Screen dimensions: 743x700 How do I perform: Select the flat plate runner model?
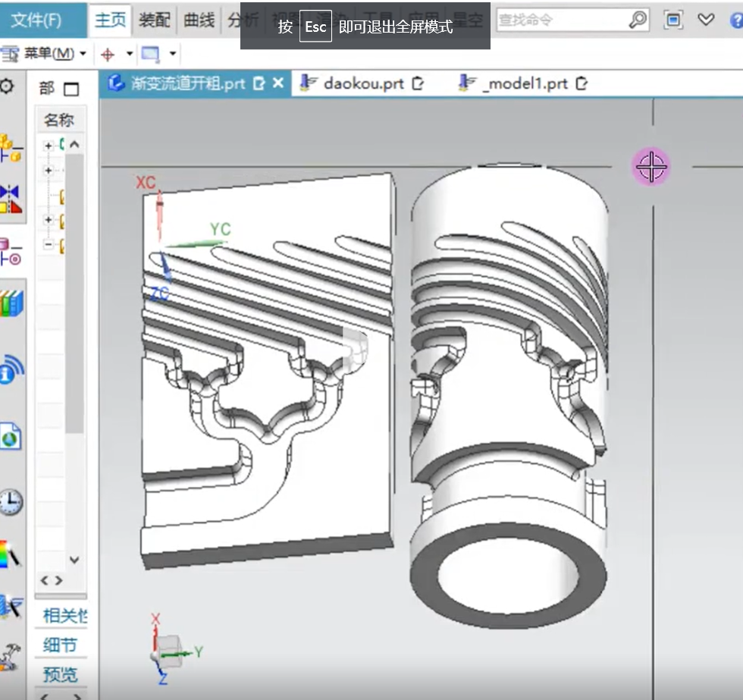[x=268, y=369]
